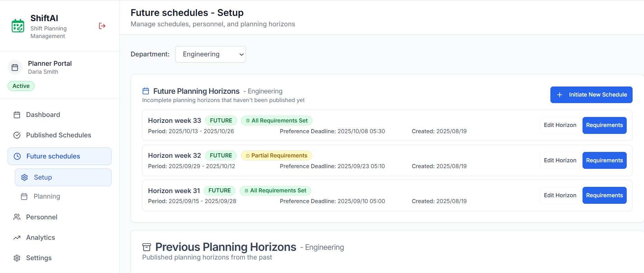Click the ShiftAI calendar logo
Screen dimensions: 644x273
pos(18,26)
